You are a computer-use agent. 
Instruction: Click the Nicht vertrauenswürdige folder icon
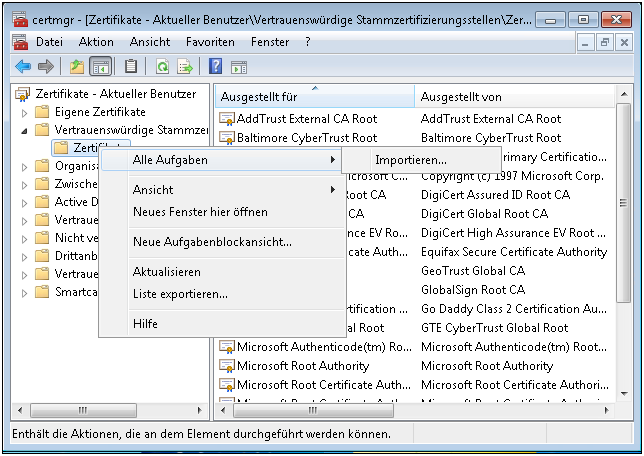42,238
